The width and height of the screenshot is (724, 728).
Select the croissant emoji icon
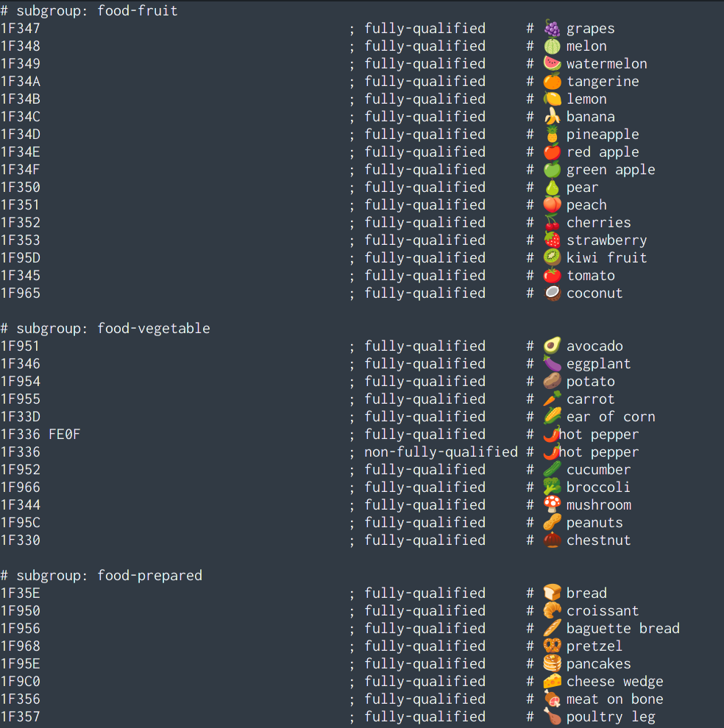[552, 610]
